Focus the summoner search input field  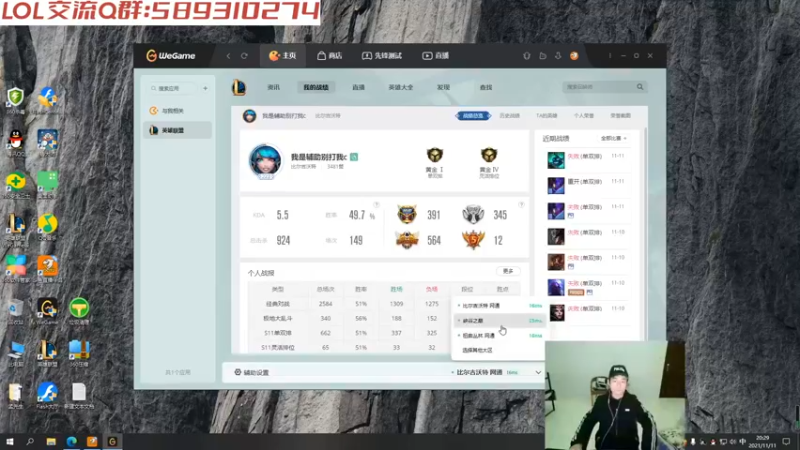(x=598, y=87)
